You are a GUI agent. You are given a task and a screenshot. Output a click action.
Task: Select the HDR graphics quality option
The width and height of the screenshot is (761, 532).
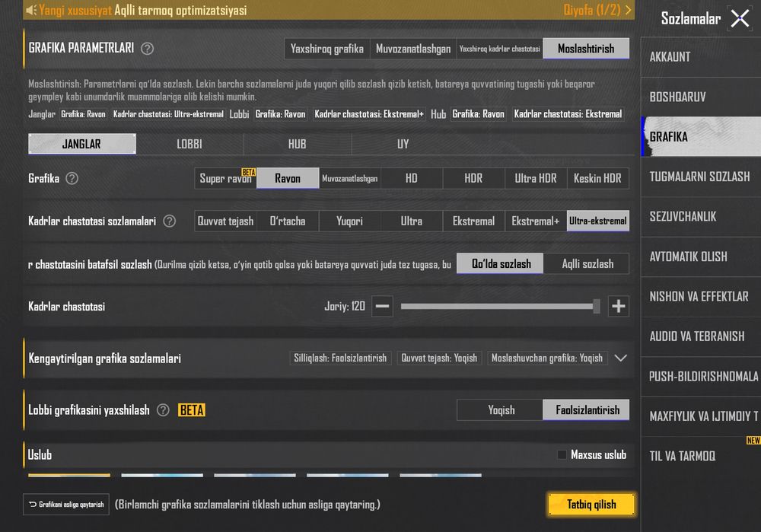coord(473,179)
